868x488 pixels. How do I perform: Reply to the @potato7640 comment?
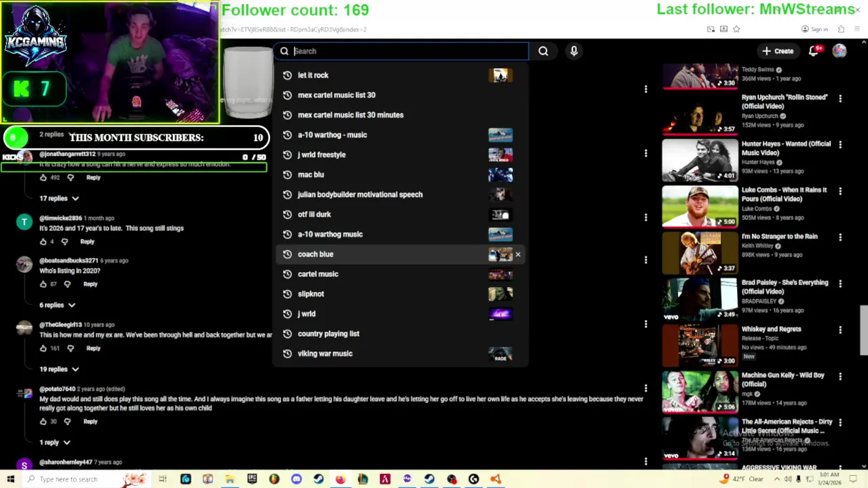coord(90,422)
